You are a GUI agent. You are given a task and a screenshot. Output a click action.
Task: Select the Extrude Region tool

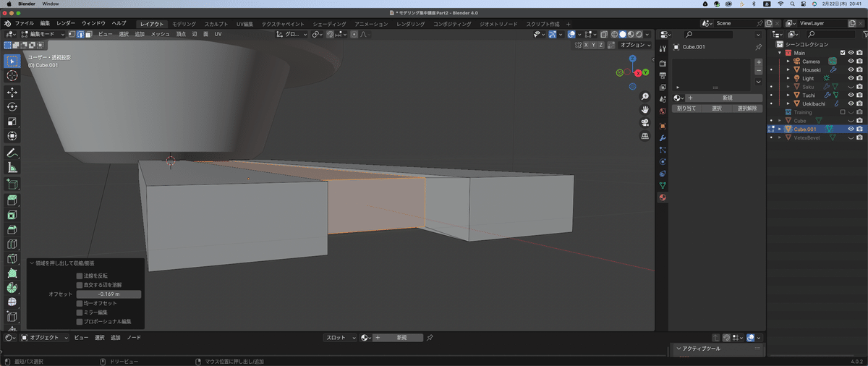coord(12,200)
